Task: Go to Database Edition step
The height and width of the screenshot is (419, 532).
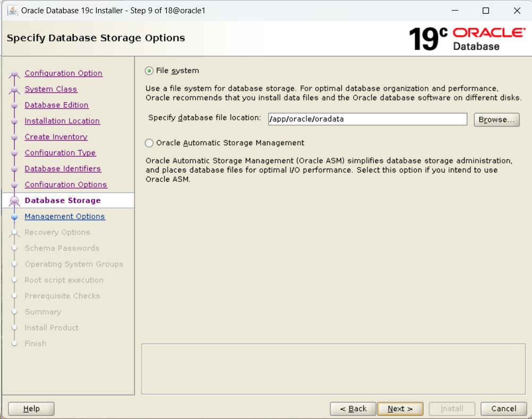Action: tap(56, 105)
